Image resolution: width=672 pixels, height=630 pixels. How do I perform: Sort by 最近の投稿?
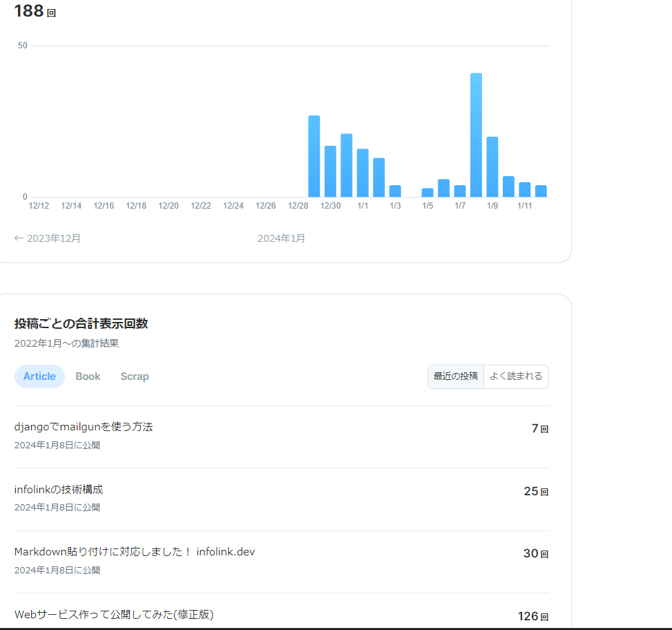[x=456, y=376]
